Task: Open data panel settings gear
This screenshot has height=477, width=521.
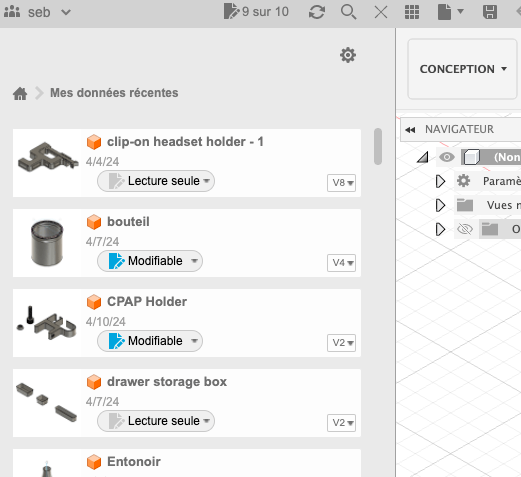Action: [x=348, y=55]
